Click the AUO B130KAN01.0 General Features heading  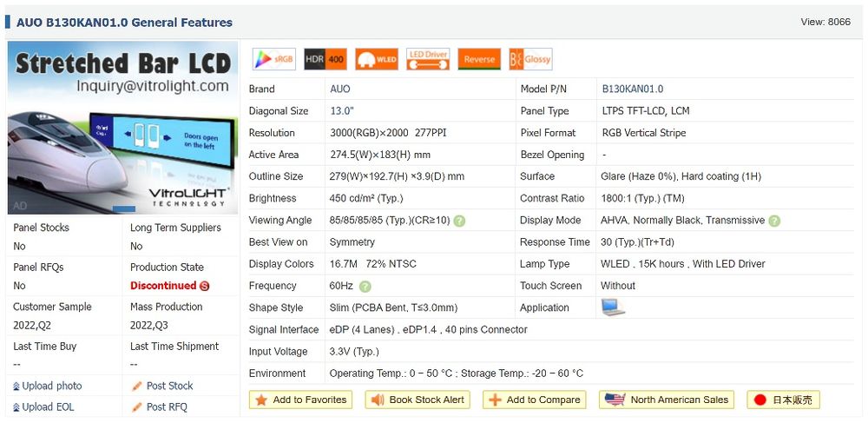pos(124,23)
